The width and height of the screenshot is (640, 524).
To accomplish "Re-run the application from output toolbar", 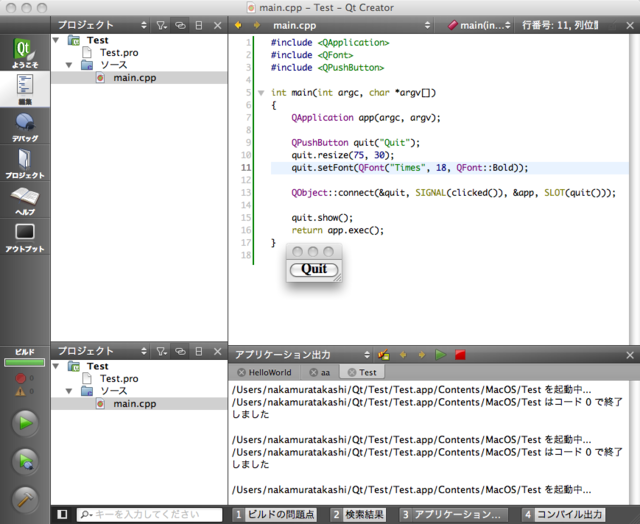I will 440,355.
